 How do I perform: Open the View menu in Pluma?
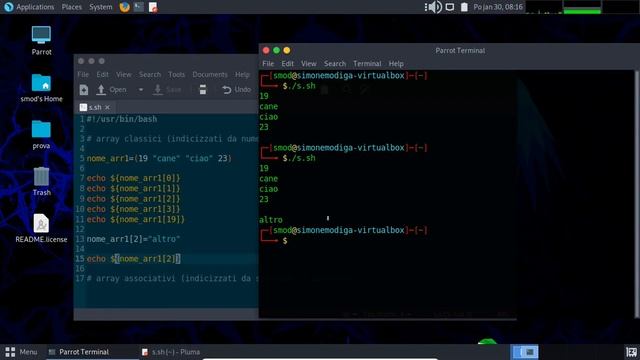[124, 74]
